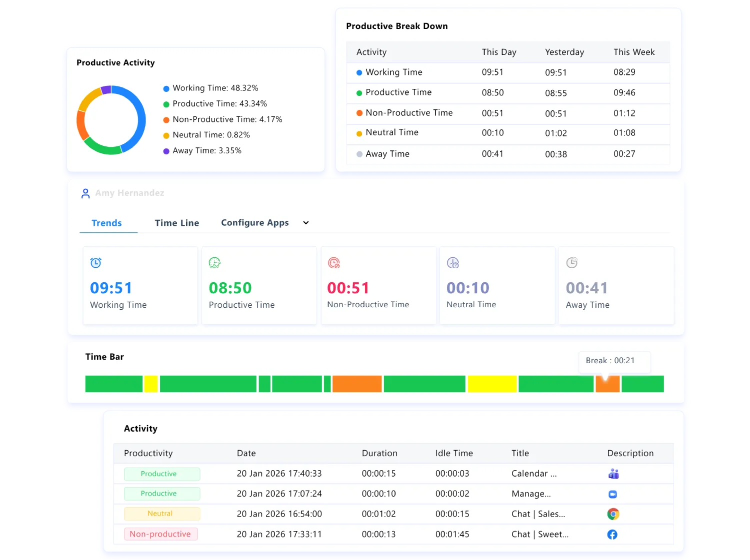Click the orange break segment in the Time Bar

607,384
